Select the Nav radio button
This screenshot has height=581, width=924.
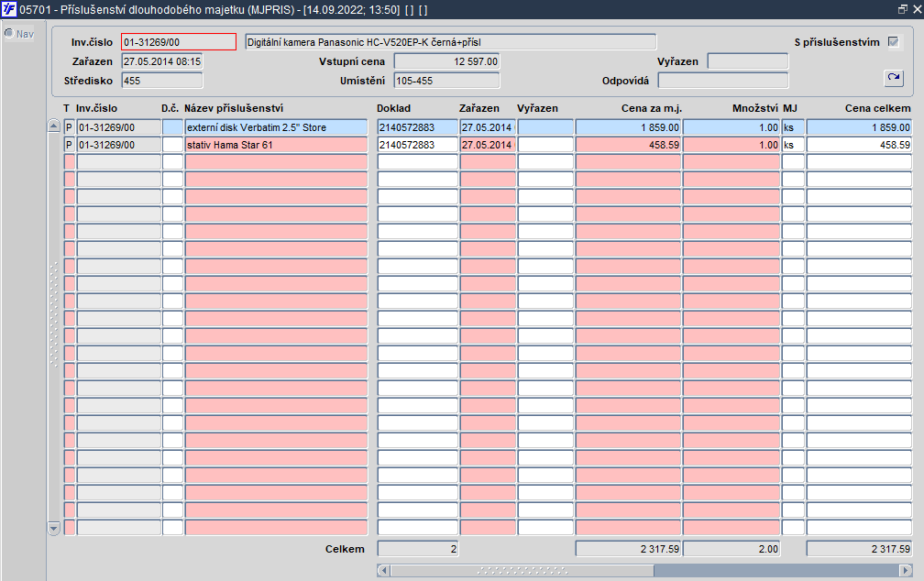pos(9,33)
